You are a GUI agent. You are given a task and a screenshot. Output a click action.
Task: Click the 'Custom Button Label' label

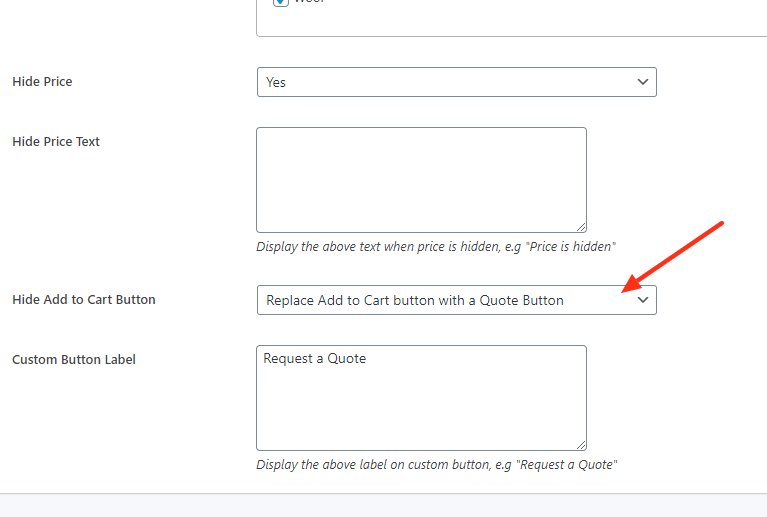tap(74, 359)
